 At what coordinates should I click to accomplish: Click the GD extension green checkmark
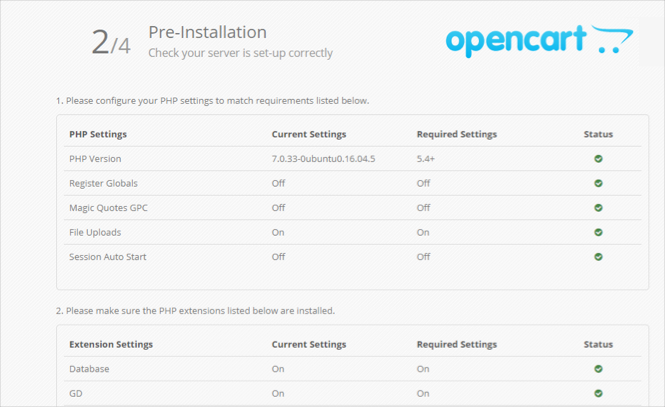[x=598, y=394]
